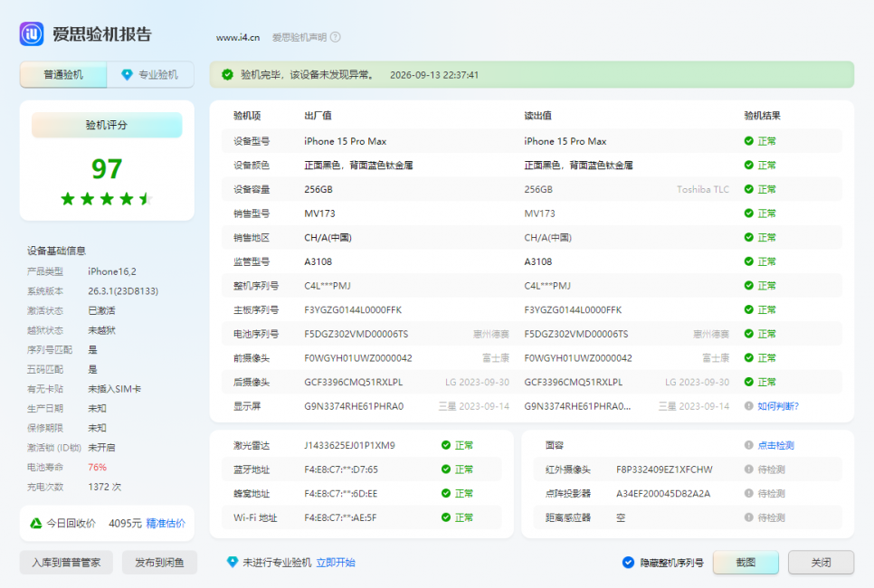
Task: Click the green status icon for 蜂窝地址
Action: tap(446, 493)
